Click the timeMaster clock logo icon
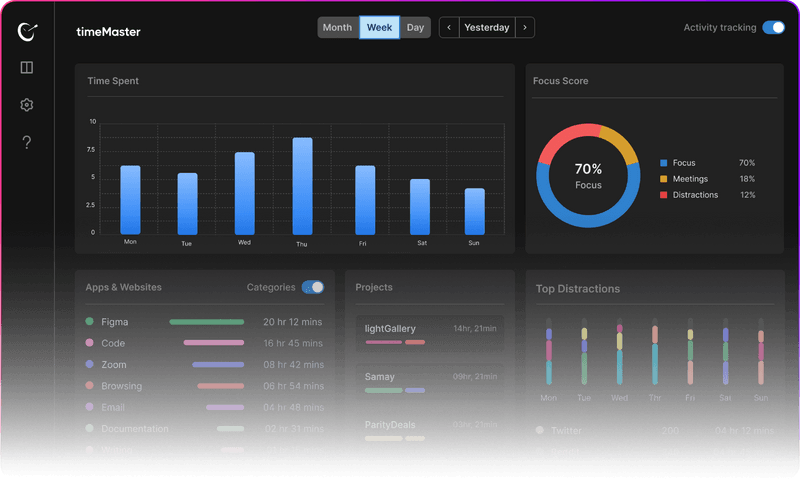The height and width of the screenshot is (480, 800). click(27, 31)
